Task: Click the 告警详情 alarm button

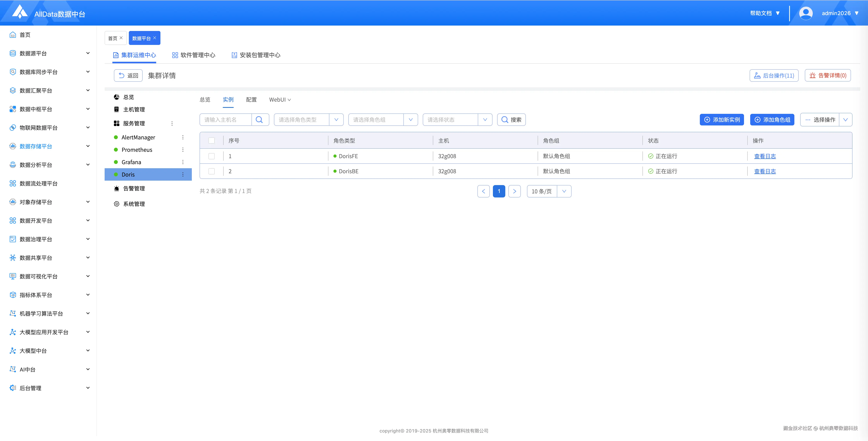Action: [x=828, y=76]
